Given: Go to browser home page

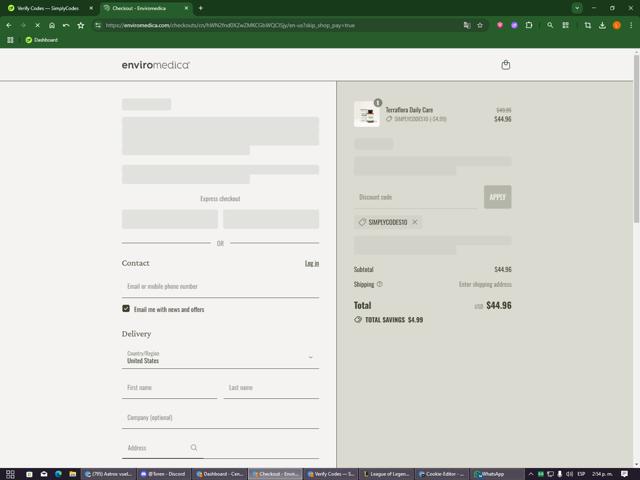Looking at the screenshot, I should tap(52, 25).
